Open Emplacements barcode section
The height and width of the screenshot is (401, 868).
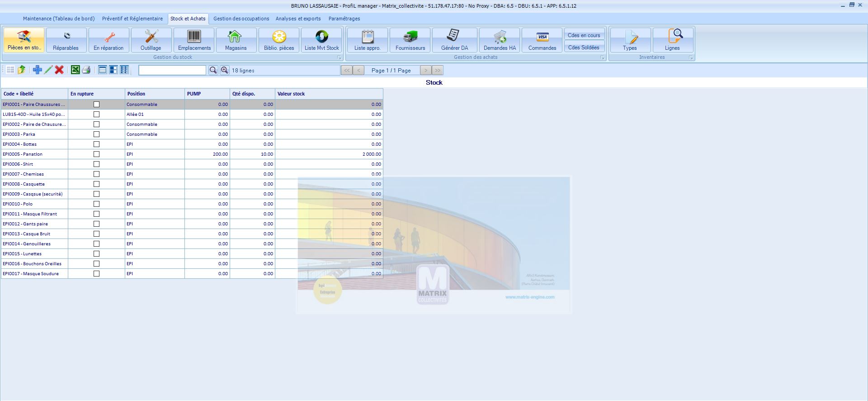point(194,40)
